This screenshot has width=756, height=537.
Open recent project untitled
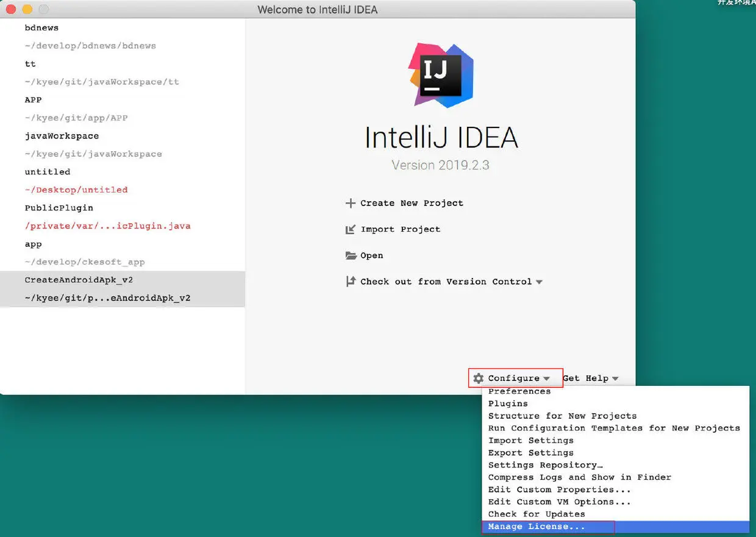48,171
